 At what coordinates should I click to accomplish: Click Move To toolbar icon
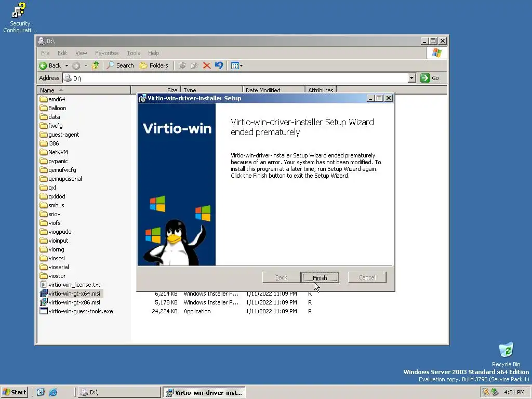point(182,65)
